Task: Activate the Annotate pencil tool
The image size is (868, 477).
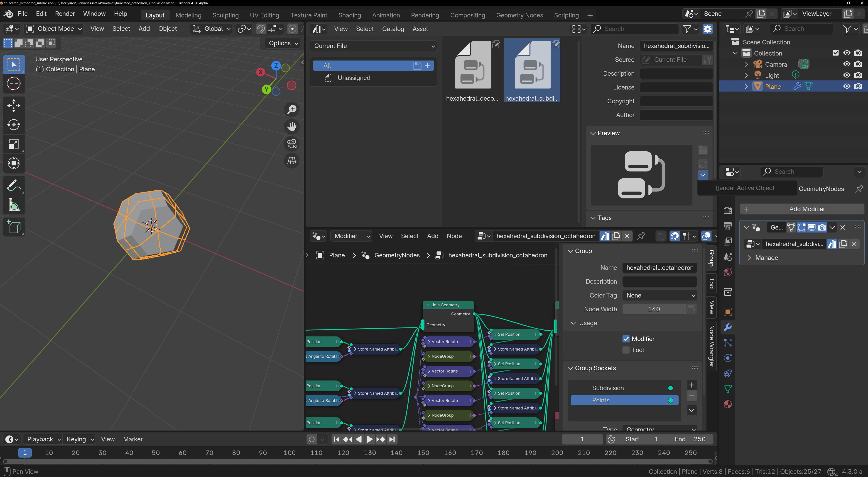Action: tap(14, 185)
